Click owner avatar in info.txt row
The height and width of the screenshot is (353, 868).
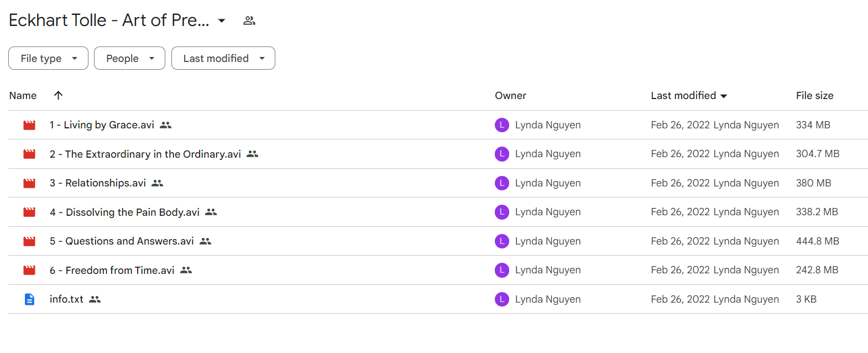502,299
